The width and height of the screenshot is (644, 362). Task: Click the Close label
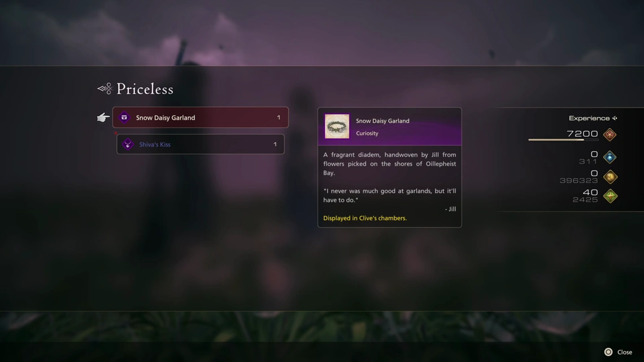pyautogui.click(x=625, y=352)
